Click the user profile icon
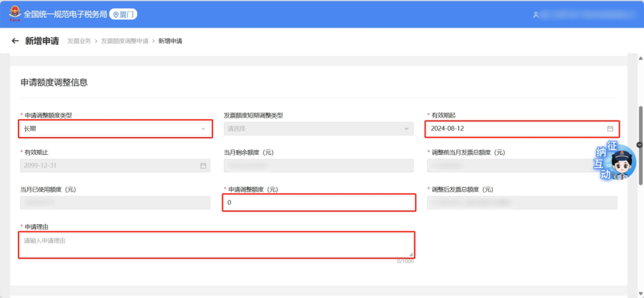The width and height of the screenshot is (644, 298). [535, 15]
